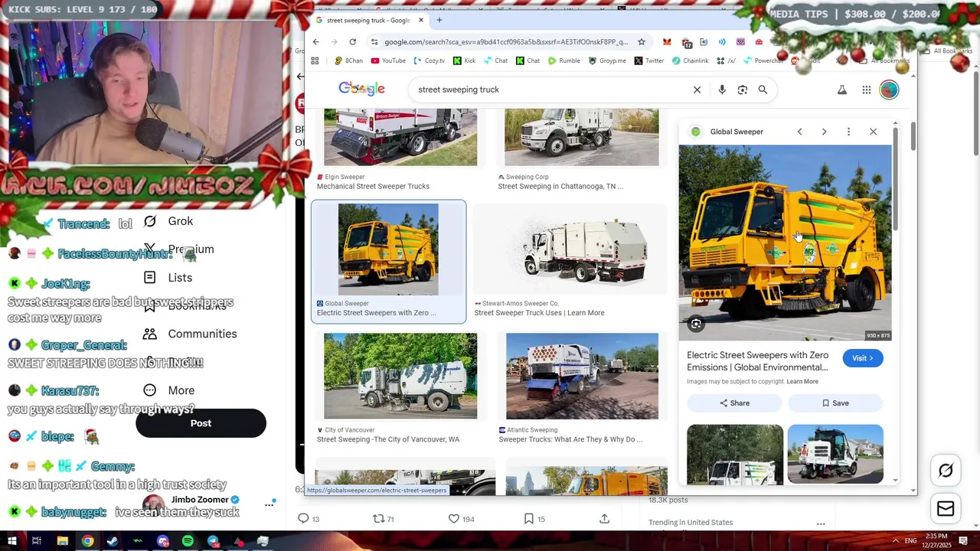
Task: Open the Chainlink bookmark
Action: [691, 60]
